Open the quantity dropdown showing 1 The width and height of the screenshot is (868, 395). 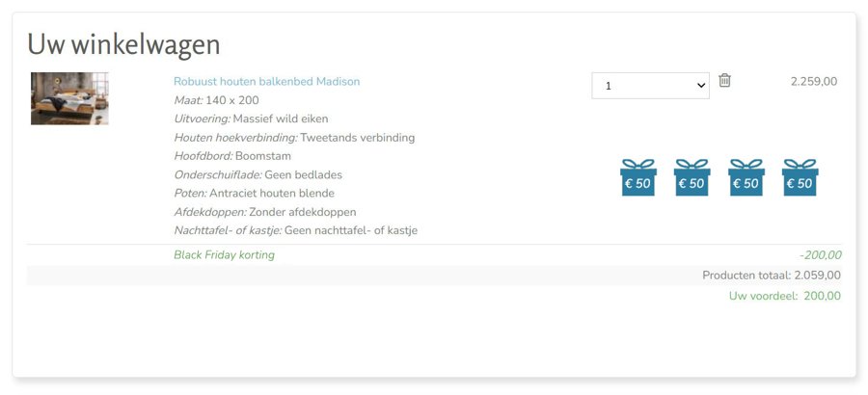pyautogui.click(x=650, y=86)
